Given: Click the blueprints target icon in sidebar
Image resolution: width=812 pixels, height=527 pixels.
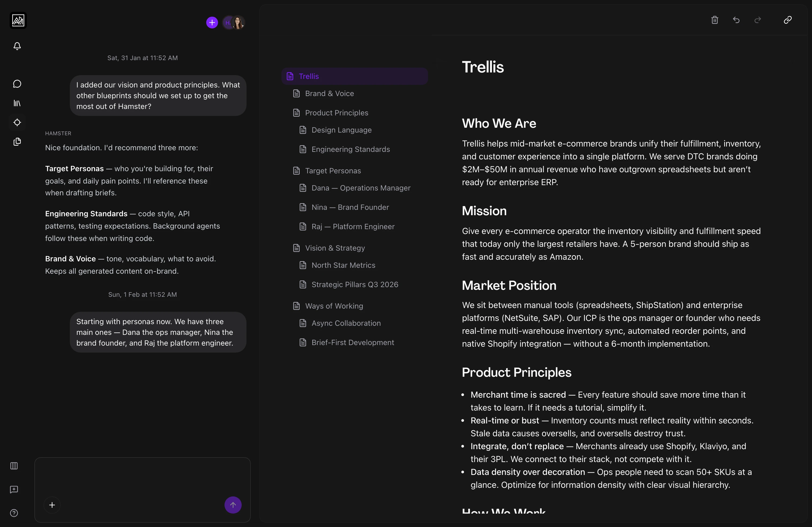Looking at the screenshot, I should click(17, 122).
